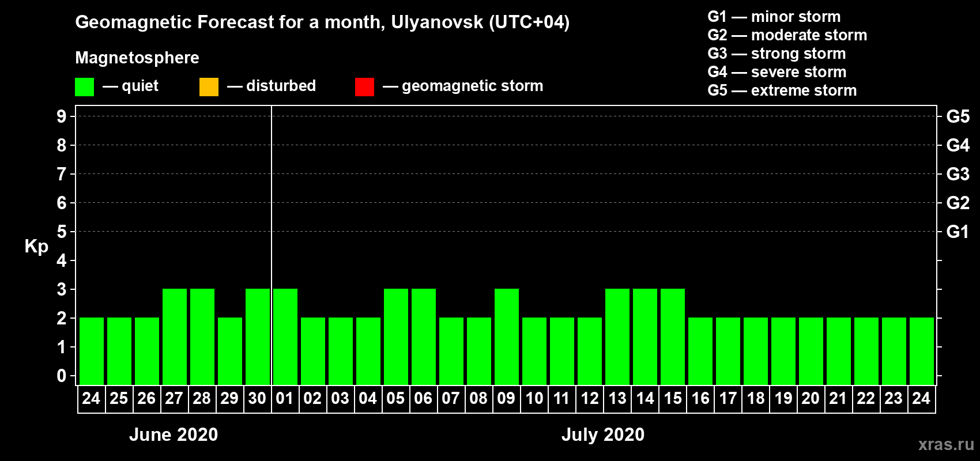Click the Kp axis value 7

62,174
